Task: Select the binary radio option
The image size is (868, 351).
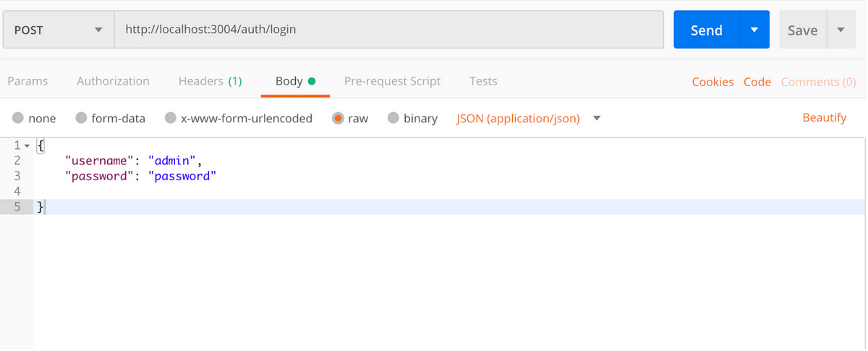Action: coord(412,118)
